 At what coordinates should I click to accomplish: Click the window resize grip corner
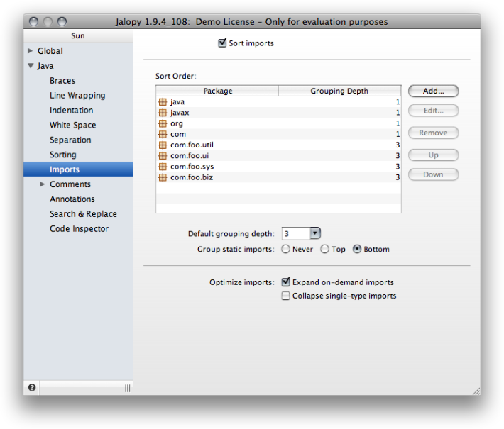(x=476, y=391)
